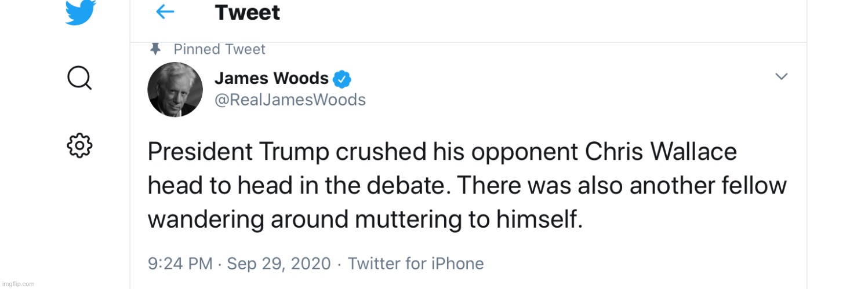Open the @RealJamesWoods handle link
This screenshot has width=868, height=289.
coord(290,100)
